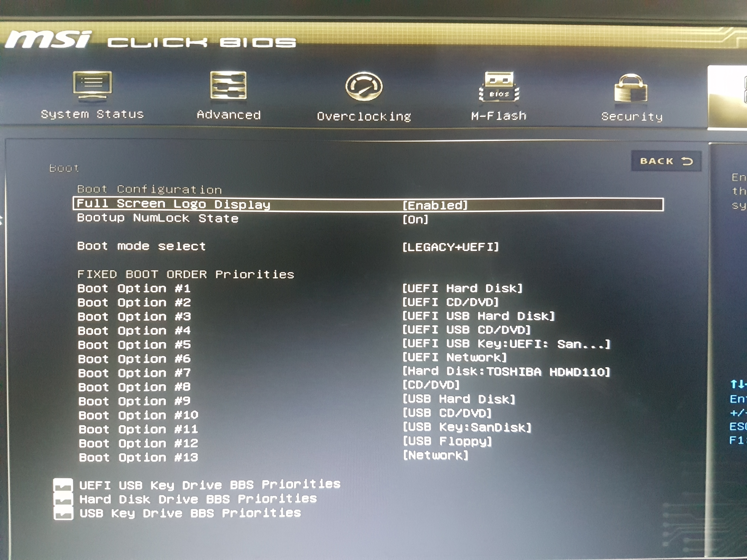Click the BACK button
747x560 pixels.
click(x=666, y=161)
